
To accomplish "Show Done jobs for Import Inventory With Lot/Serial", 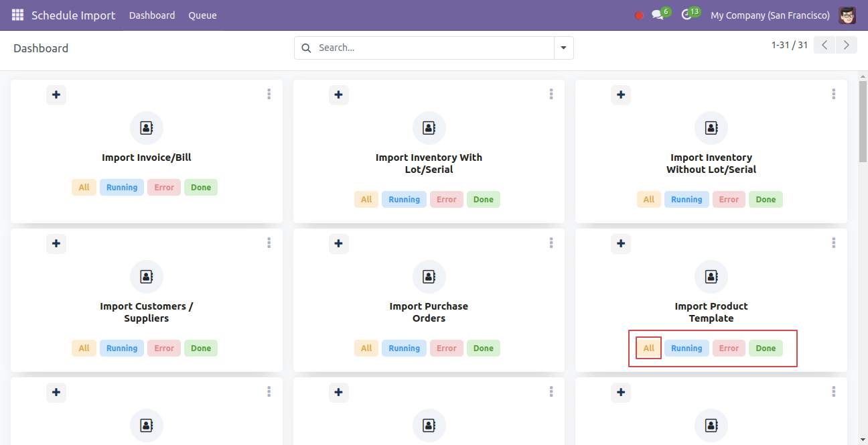I will (x=484, y=200).
